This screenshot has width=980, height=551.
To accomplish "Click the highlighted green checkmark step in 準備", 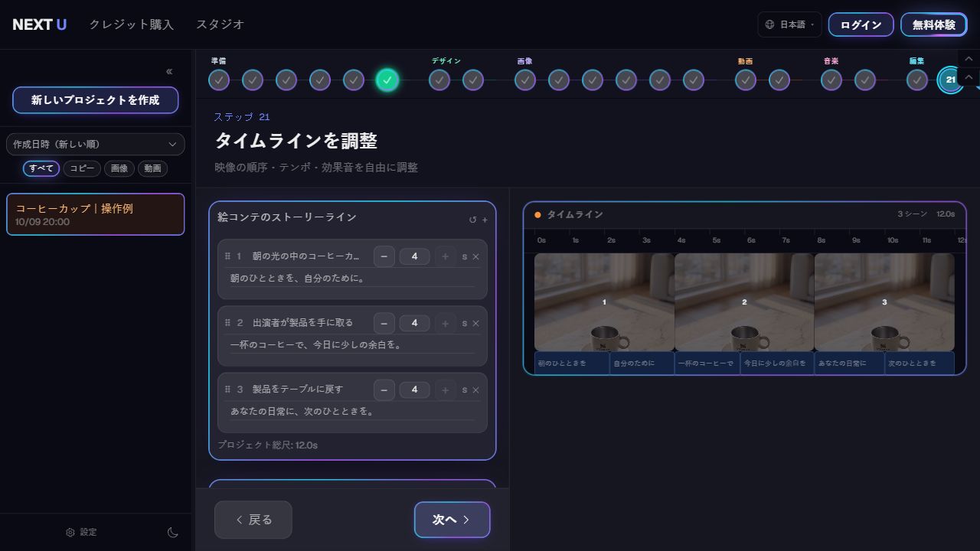I will pos(387,80).
